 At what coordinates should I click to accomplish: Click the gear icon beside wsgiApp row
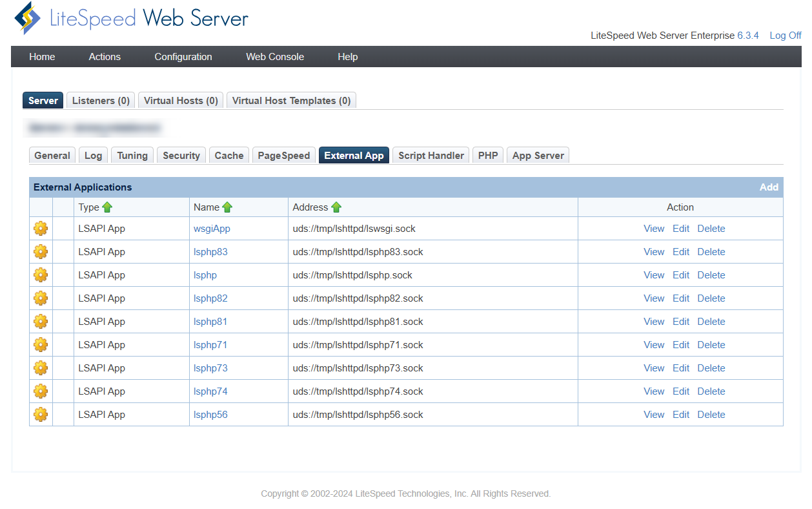[41, 229]
